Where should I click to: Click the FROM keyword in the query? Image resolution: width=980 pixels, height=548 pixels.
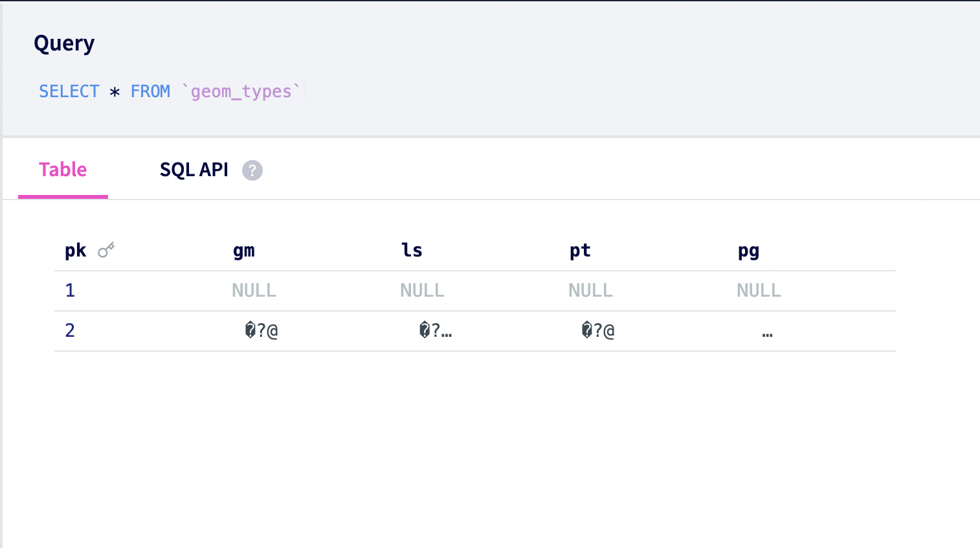[x=150, y=91]
